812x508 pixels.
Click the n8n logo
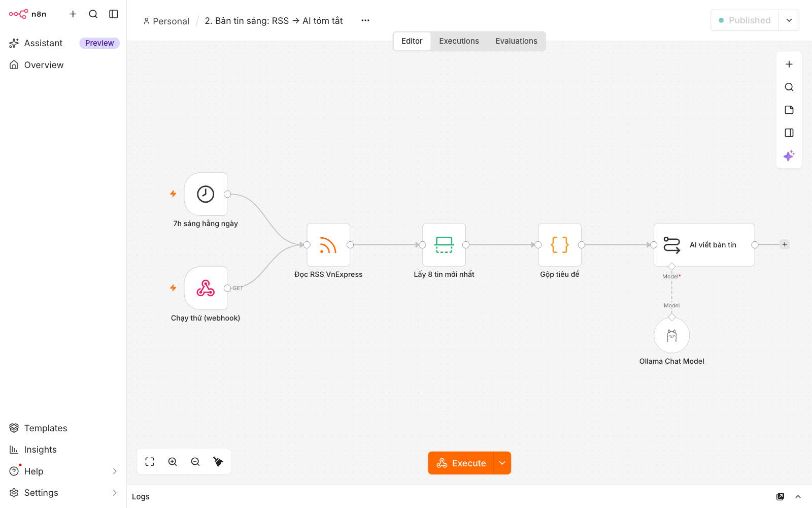tap(27, 14)
